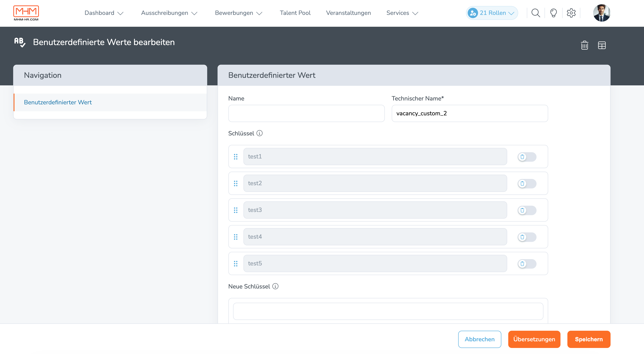Click the drag handle for test1
This screenshot has width=644, height=354.
pos(235,157)
